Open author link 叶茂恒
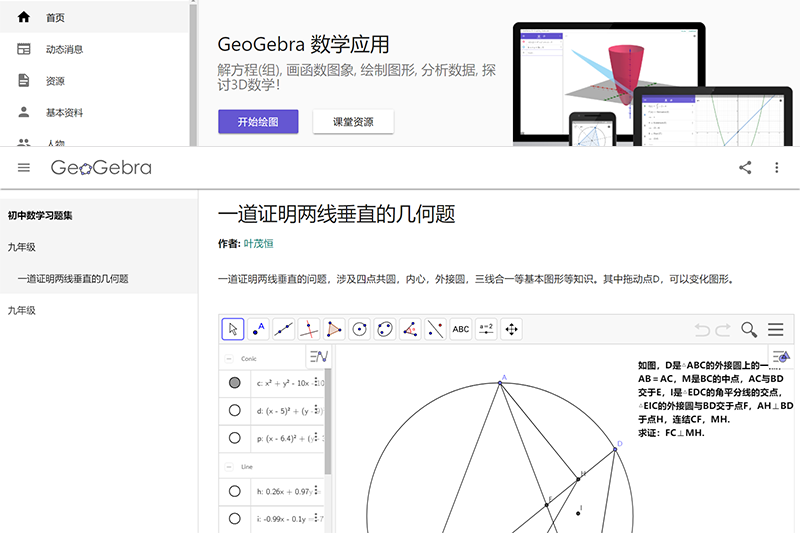800x533 pixels. [x=258, y=243]
